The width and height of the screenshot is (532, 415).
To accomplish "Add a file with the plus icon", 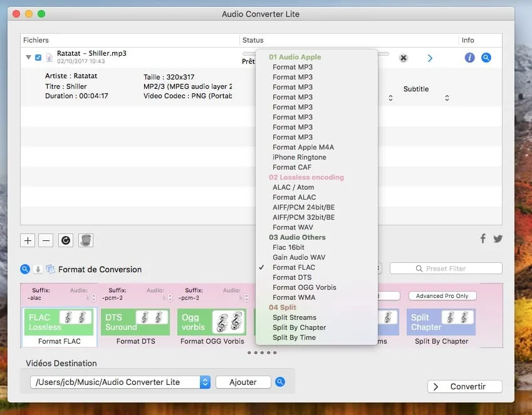I will [27, 240].
